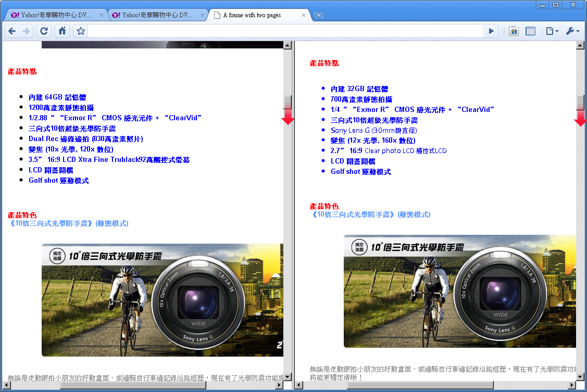
Task: Click the left frame horizontal scroll-right arrow
Action: (x=279, y=385)
